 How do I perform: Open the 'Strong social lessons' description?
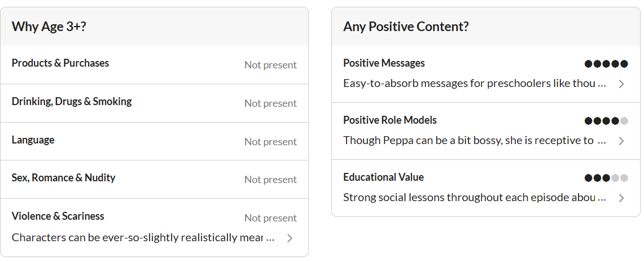(x=474, y=198)
